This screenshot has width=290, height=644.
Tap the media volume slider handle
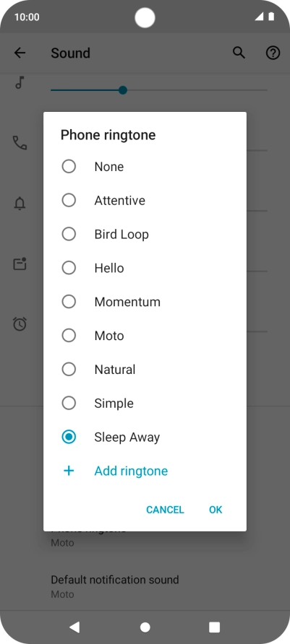click(x=123, y=90)
